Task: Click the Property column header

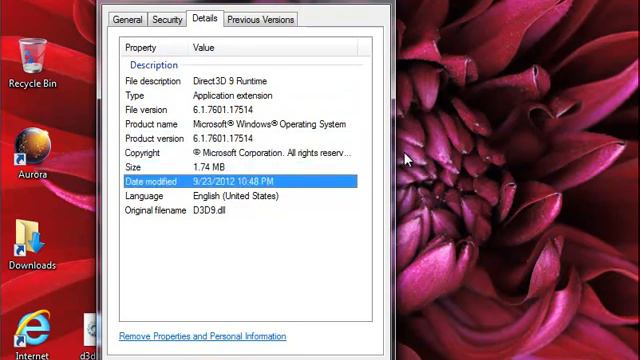Action: 155,48
